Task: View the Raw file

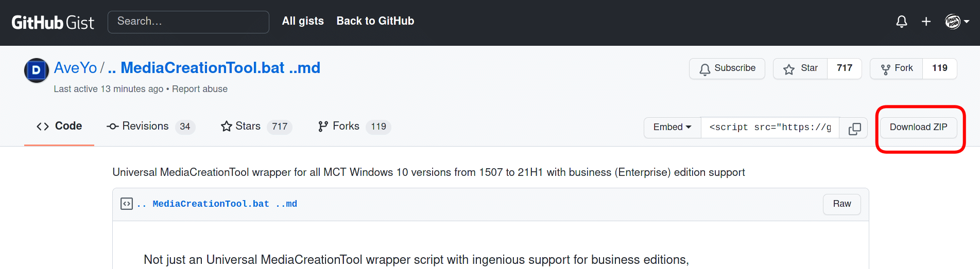Action: (841, 204)
